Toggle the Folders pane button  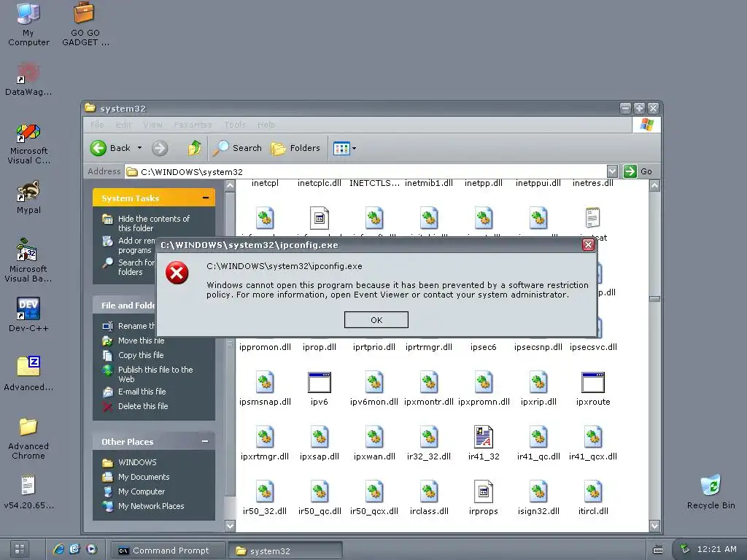point(295,148)
